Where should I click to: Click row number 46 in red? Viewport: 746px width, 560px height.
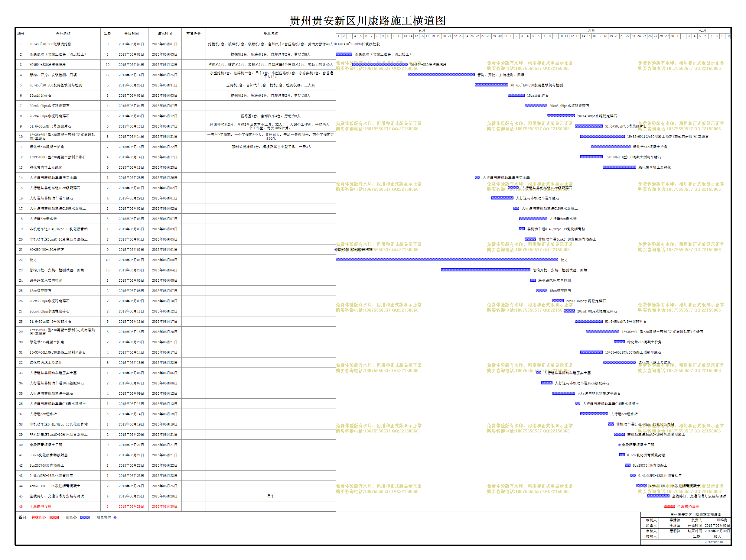point(21,507)
